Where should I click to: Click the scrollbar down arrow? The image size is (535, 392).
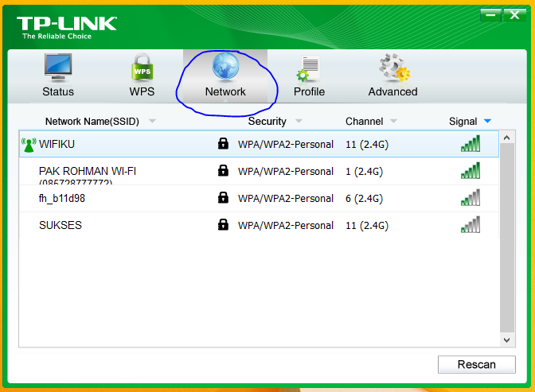point(507,340)
